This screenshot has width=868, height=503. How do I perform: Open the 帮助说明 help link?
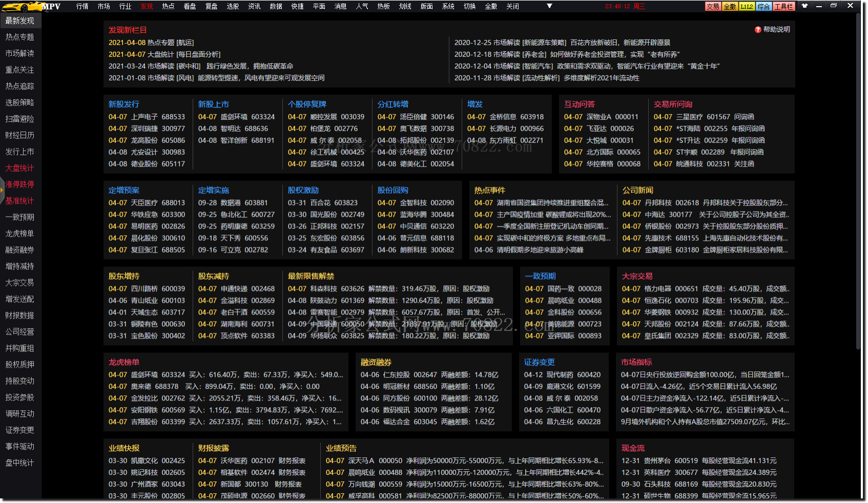(776, 30)
